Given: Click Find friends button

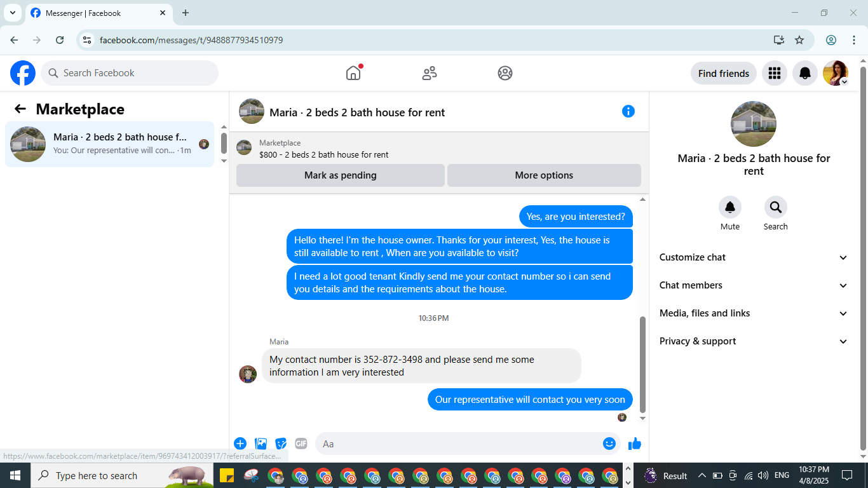Looking at the screenshot, I should pos(724,73).
